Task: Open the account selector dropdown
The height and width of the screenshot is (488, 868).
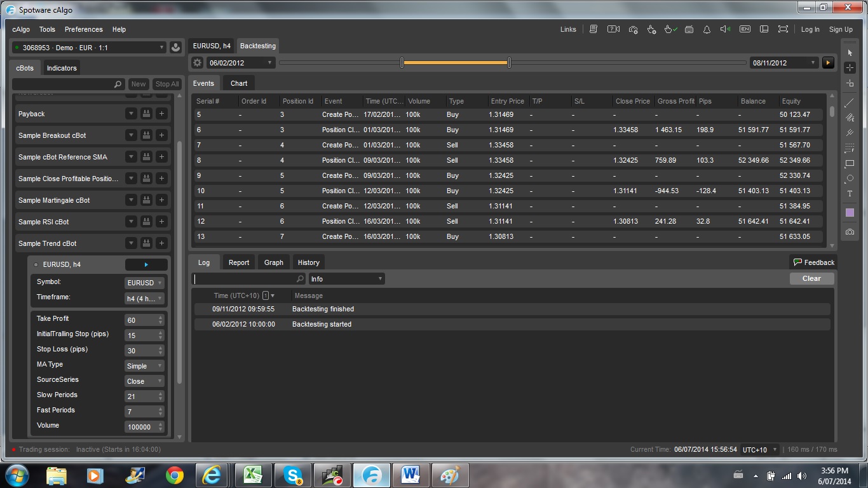Action: 90,48
